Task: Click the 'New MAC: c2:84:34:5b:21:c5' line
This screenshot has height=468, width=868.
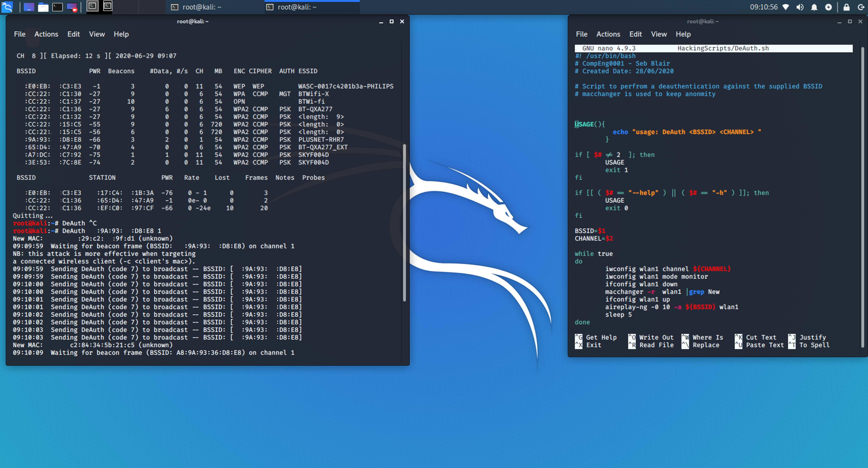Action: 93,345
